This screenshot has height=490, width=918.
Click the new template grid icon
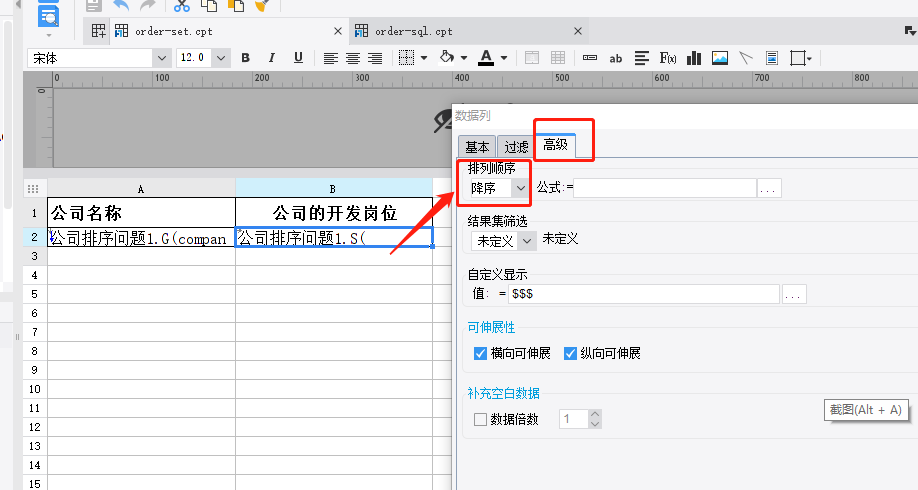(x=98, y=31)
